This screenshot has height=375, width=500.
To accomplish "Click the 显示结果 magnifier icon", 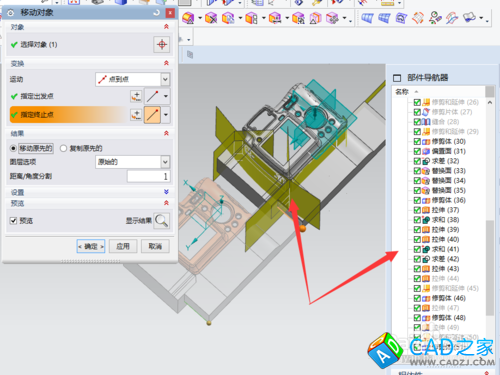I will (162, 221).
